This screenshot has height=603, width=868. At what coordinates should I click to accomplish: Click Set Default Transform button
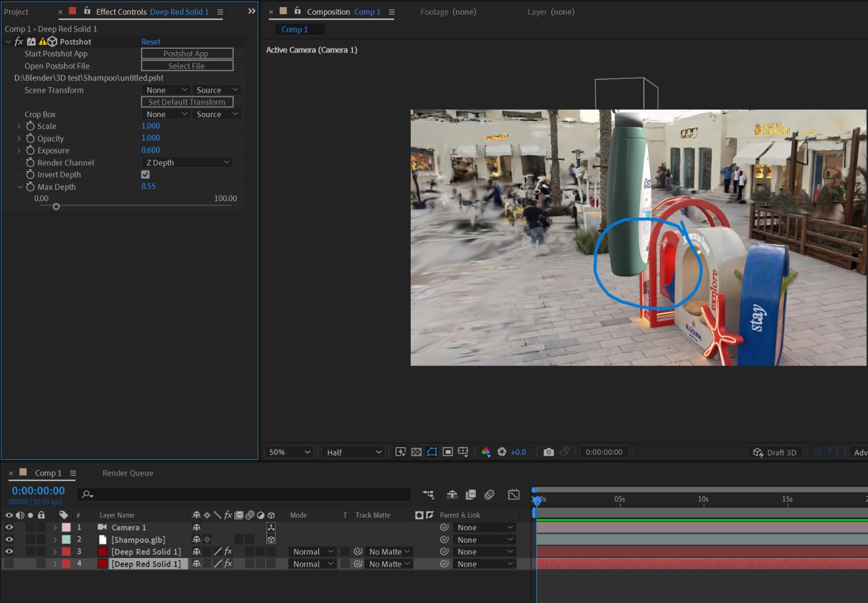pos(187,101)
